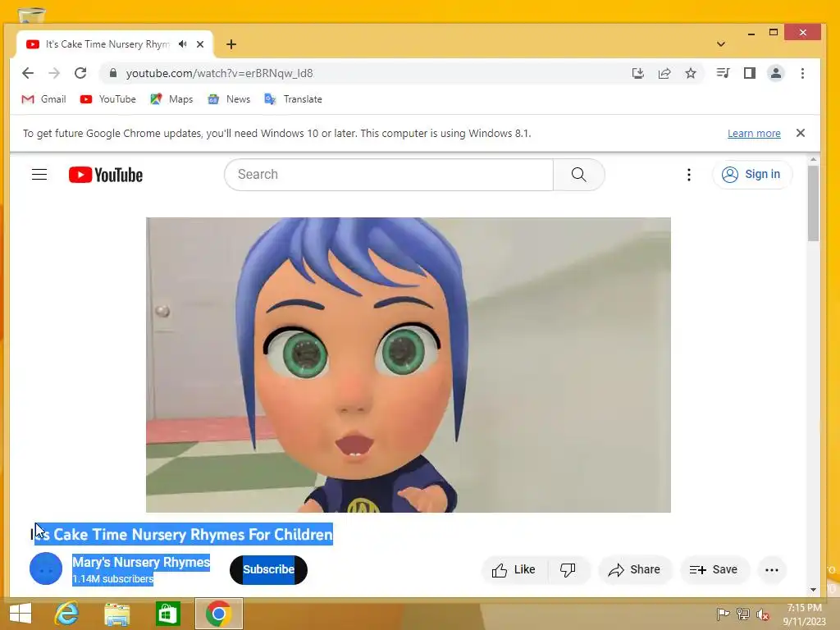Screen dimensions: 840x630
Task: Open Mary's Nursery Rhymes channel avatar
Action: [46, 569]
